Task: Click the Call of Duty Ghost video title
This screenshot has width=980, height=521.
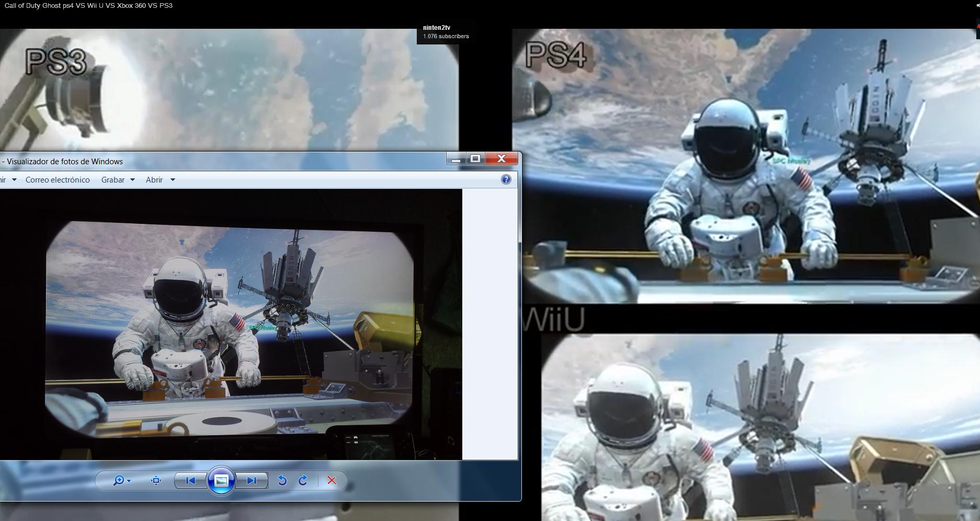Action: coord(88,6)
